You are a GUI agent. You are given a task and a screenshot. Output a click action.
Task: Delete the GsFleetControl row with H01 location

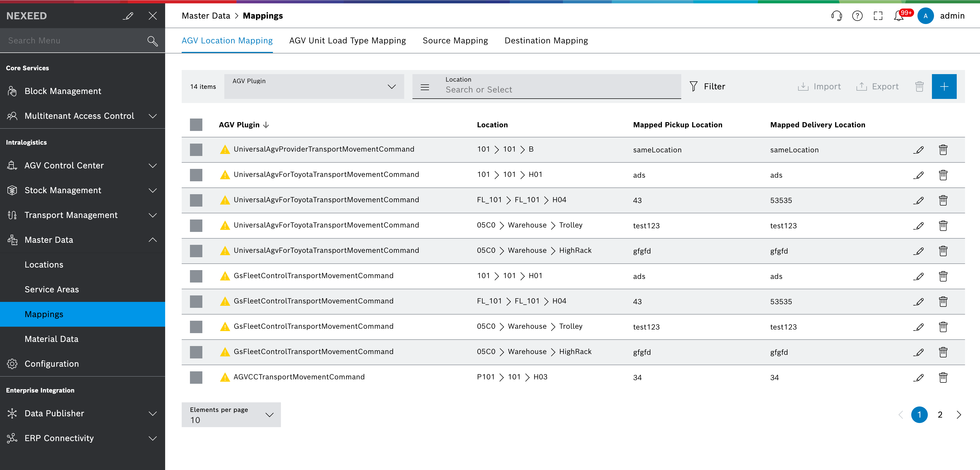pos(943,276)
